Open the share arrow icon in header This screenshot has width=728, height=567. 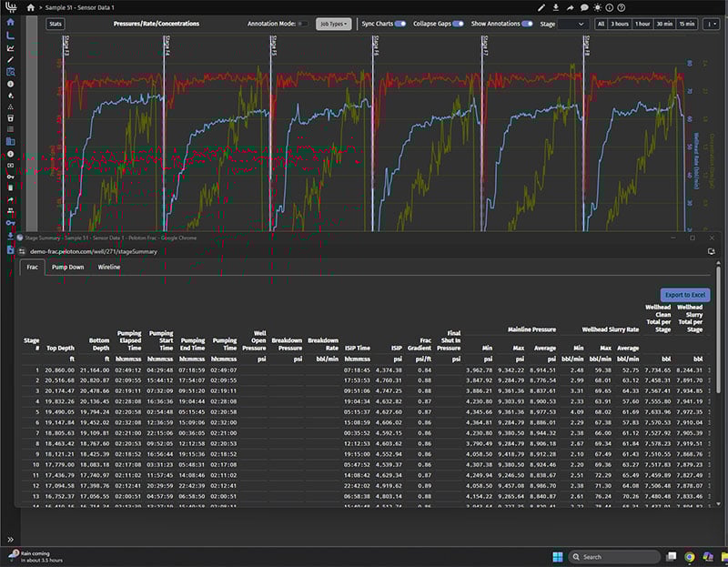[570, 7]
